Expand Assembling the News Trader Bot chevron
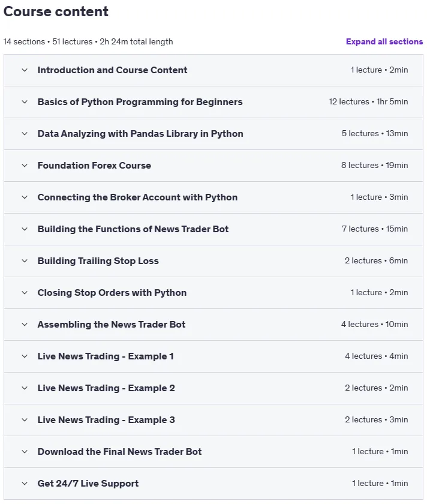Image resolution: width=427 pixels, height=504 pixels. (25, 325)
